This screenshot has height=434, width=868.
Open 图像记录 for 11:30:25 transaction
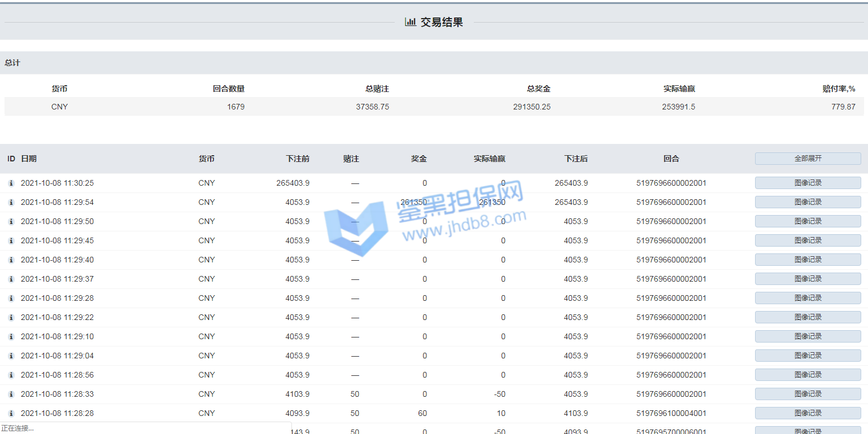[808, 183]
